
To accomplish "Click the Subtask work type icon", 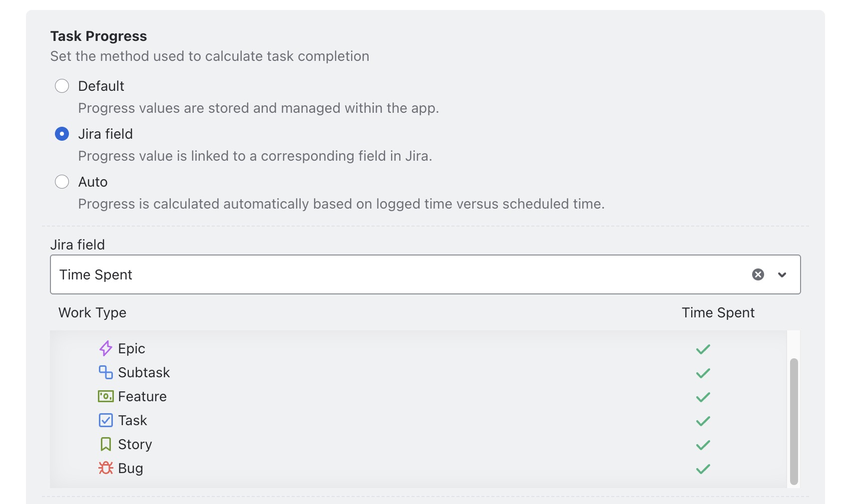I will coord(105,372).
